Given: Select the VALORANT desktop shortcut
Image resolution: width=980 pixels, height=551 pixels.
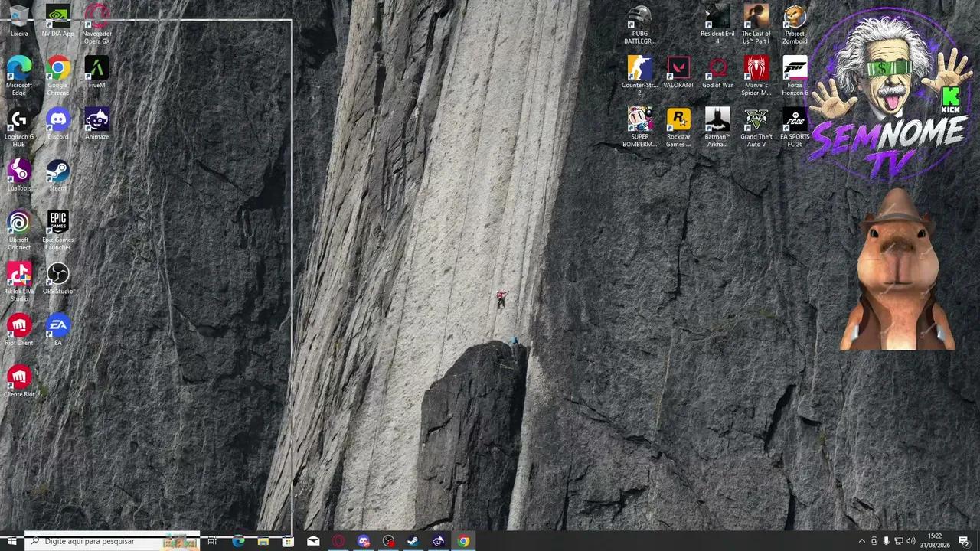Looking at the screenshot, I should point(678,73).
